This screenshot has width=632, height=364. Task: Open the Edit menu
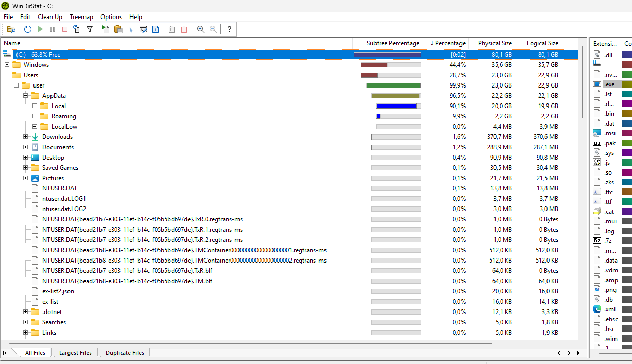tap(25, 17)
